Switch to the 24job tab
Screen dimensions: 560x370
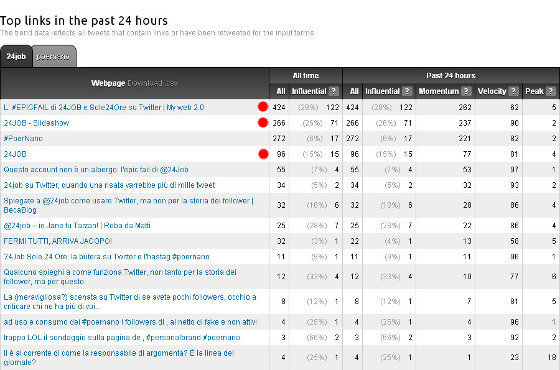[16, 56]
